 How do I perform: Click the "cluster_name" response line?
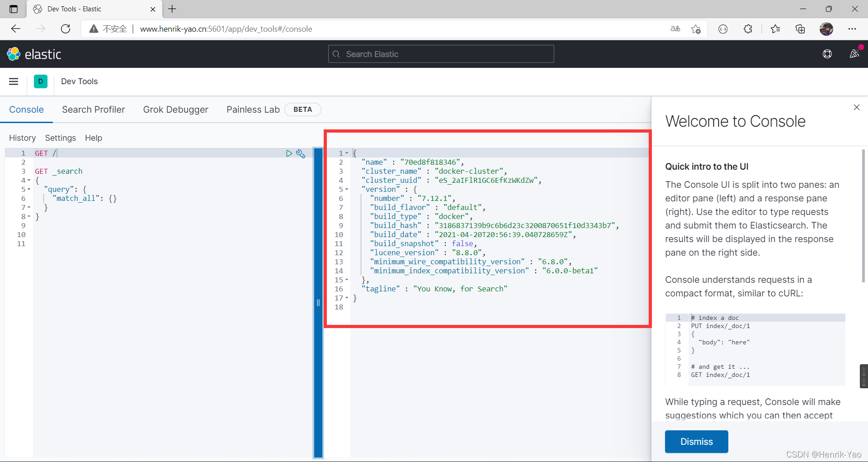(434, 171)
